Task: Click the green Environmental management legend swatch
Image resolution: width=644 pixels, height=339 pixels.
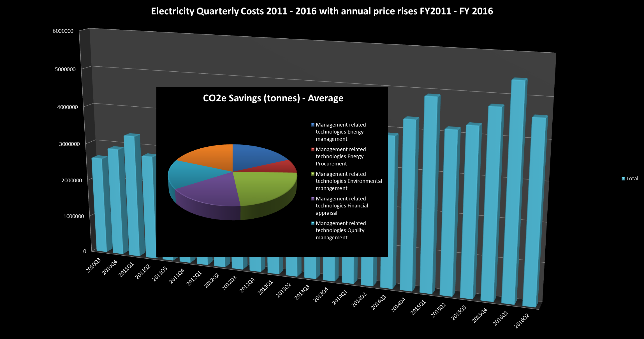Action: tap(313, 174)
